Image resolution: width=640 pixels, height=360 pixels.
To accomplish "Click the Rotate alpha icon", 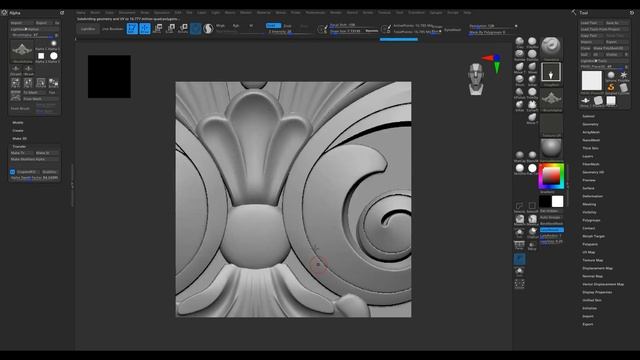I will [x=41, y=83].
